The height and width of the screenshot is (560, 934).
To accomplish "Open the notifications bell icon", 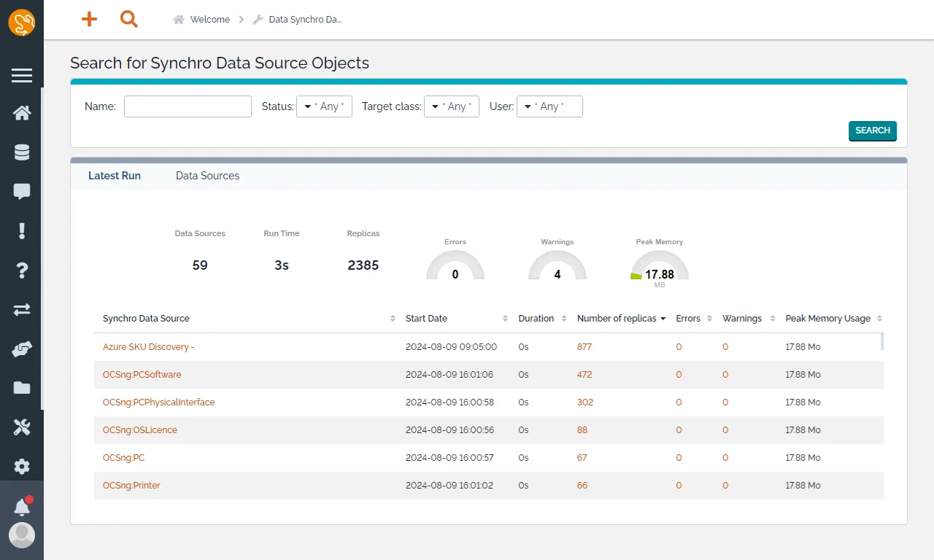I will click(22, 507).
